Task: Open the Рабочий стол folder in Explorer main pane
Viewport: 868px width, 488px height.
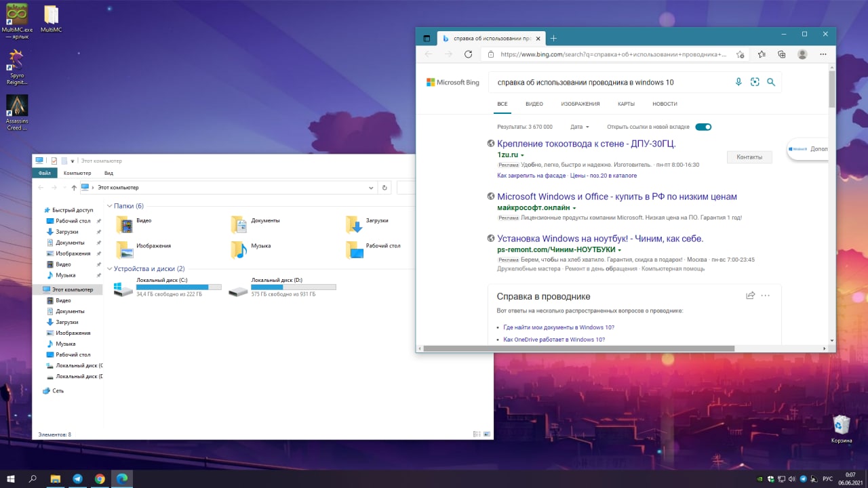Action: [x=373, y=249]
